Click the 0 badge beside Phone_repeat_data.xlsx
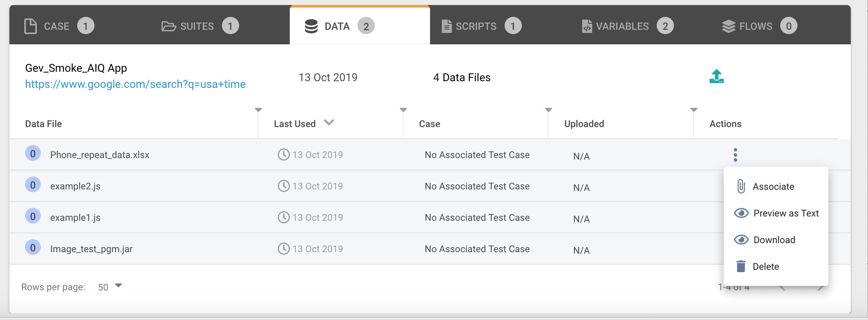Viewport: 868px width, 320px height. click(x=33, y=153)
